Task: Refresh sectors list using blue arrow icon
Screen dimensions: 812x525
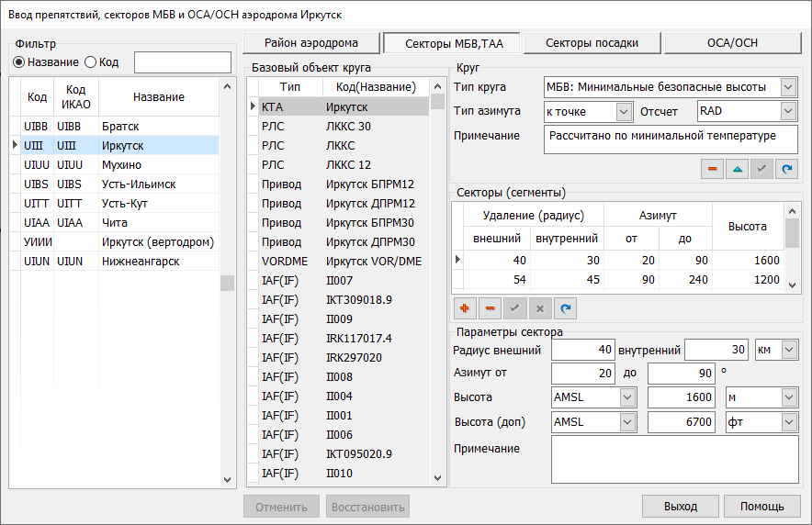Action: coord(565,308)
